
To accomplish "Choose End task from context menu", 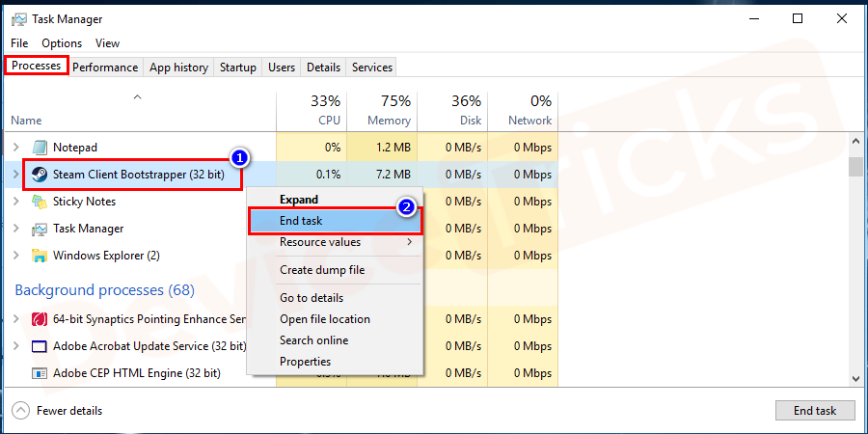I will (301, 221).
